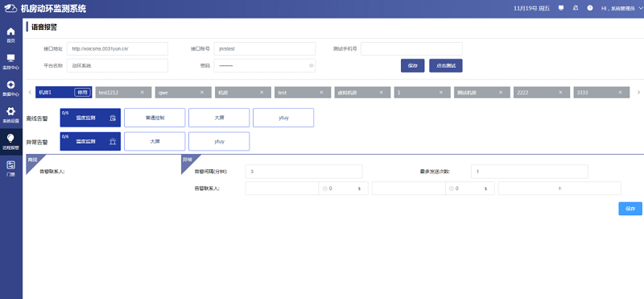Open system settings gear icon
644x299 pixels.
[11, 111]
